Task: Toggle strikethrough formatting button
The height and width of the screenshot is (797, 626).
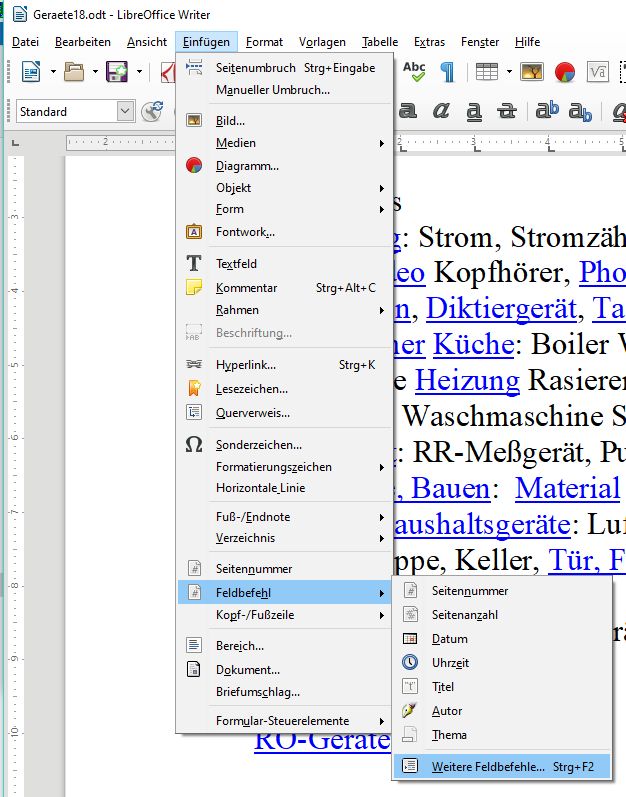Action: tap(507, 111)
